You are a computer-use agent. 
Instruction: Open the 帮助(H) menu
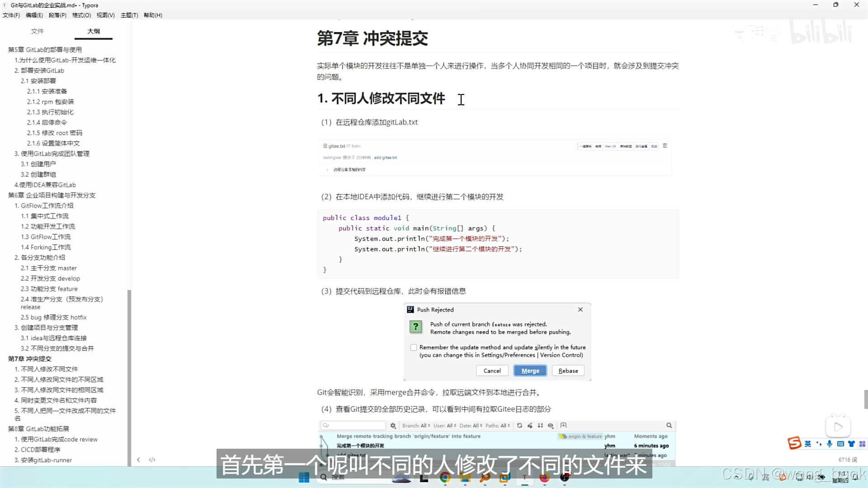pos(153,15)
